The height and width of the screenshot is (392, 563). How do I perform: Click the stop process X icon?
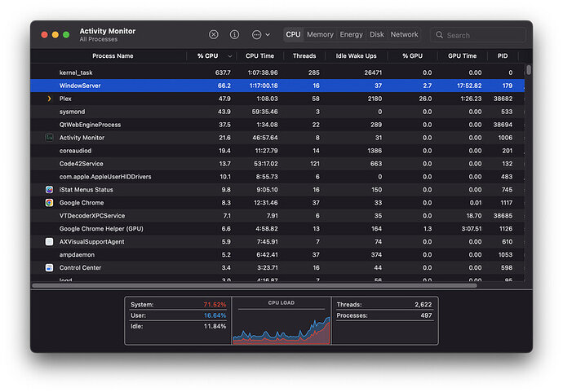(213, 34)
